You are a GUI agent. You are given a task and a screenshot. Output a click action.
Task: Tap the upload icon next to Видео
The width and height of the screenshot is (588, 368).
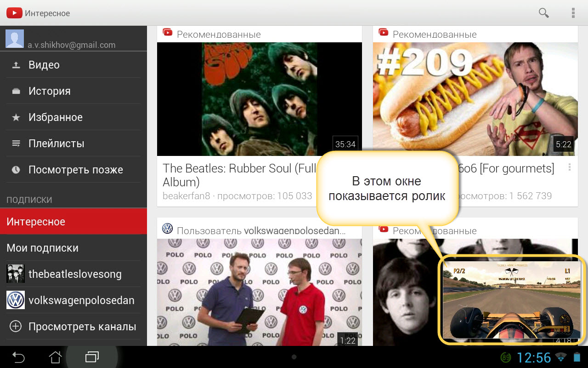[x=16, y=65]
